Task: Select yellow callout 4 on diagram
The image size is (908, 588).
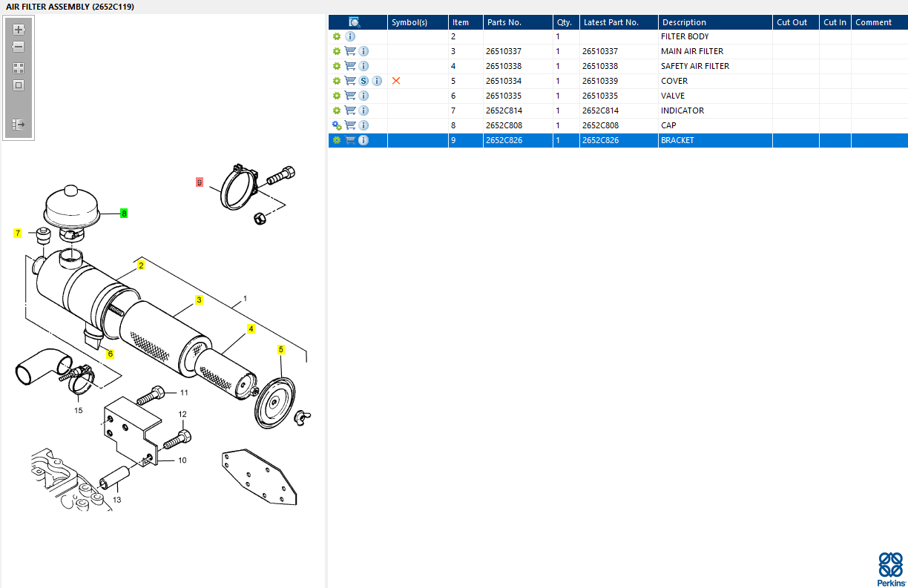Action: point(251,328)
